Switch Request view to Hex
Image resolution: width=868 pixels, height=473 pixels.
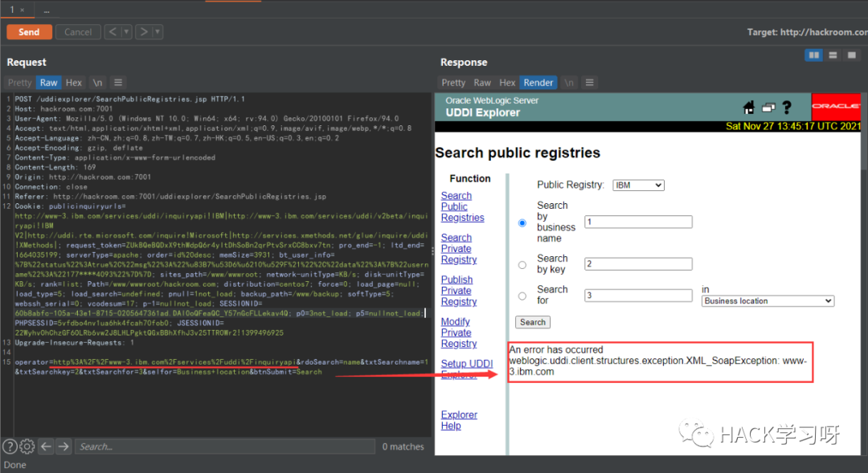point(74,83)
